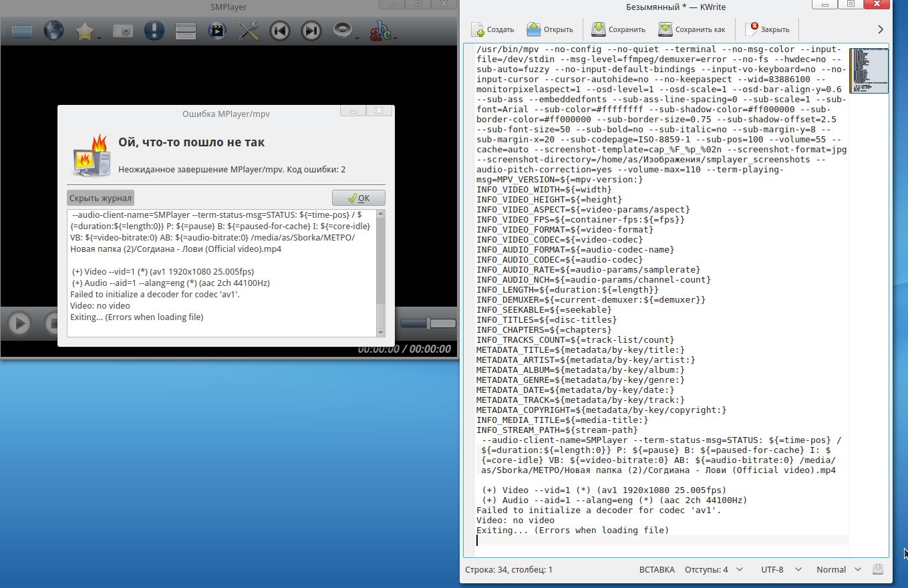Viewport: 908px width, 588px height.
Task: Click the SMPlayer volume slider
Action: click(428, 323)
